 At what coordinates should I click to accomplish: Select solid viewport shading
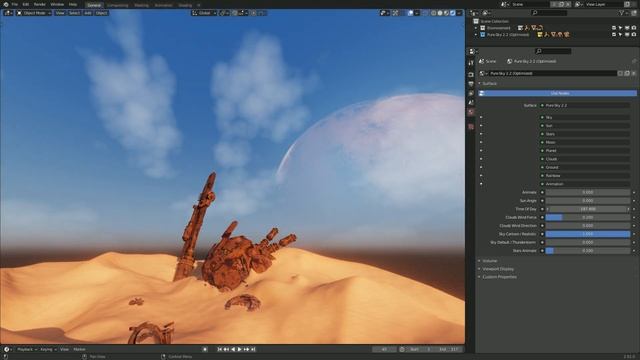point(440,13)
